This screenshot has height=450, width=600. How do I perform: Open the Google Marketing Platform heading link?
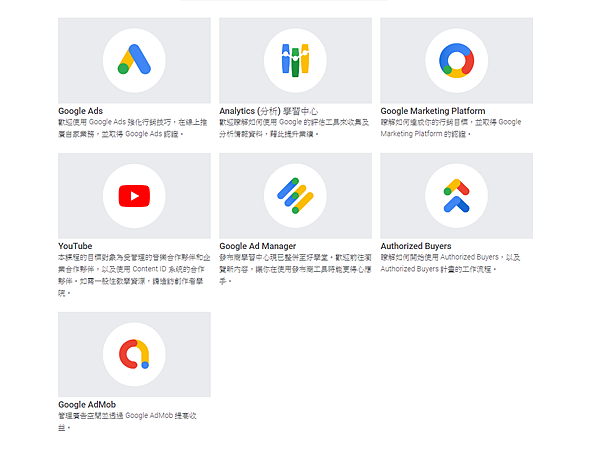433,111
